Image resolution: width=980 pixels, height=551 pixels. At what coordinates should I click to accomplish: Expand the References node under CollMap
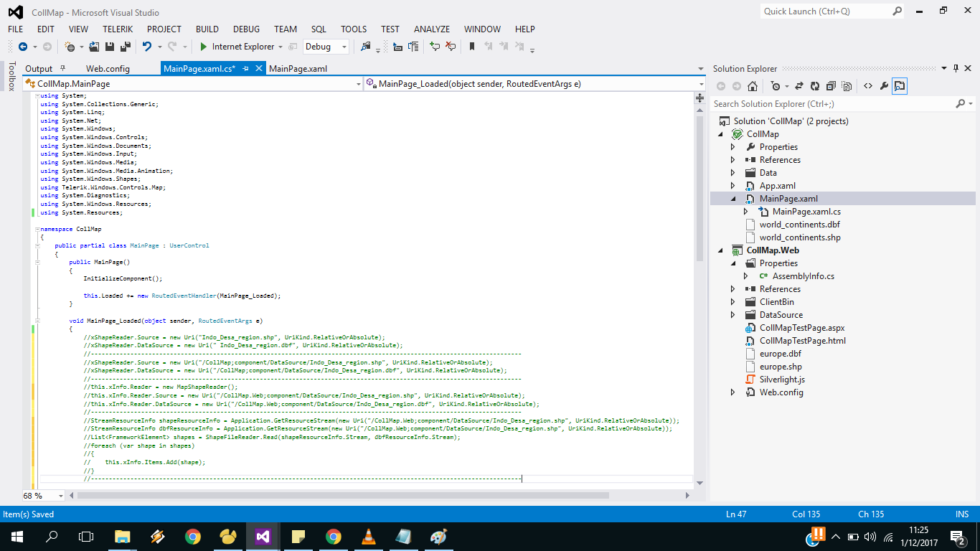[732, 160]
